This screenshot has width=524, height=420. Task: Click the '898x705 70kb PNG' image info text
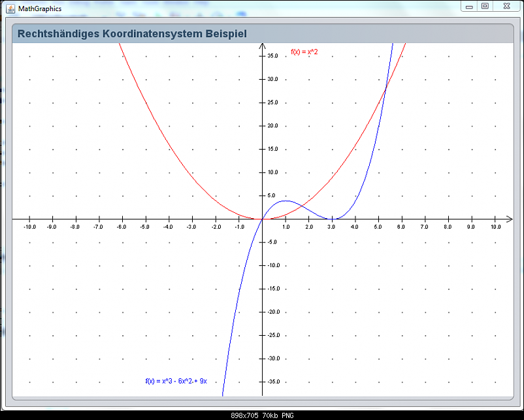click(x=262, y=415)
